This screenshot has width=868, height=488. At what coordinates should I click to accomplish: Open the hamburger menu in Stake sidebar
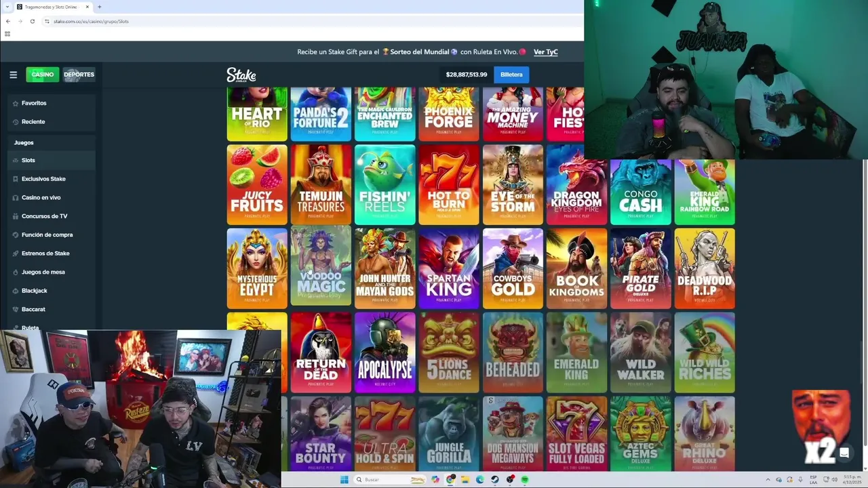[13, 75]
